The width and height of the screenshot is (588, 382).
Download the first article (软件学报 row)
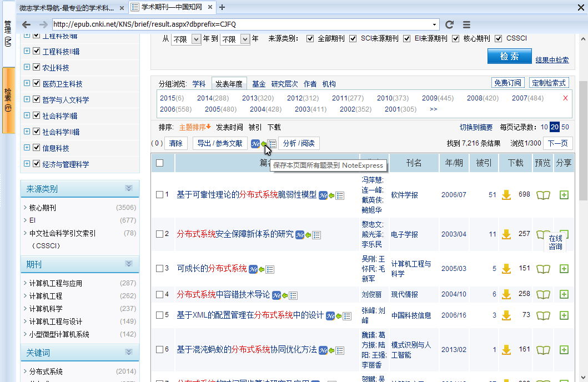pos(506,195)
